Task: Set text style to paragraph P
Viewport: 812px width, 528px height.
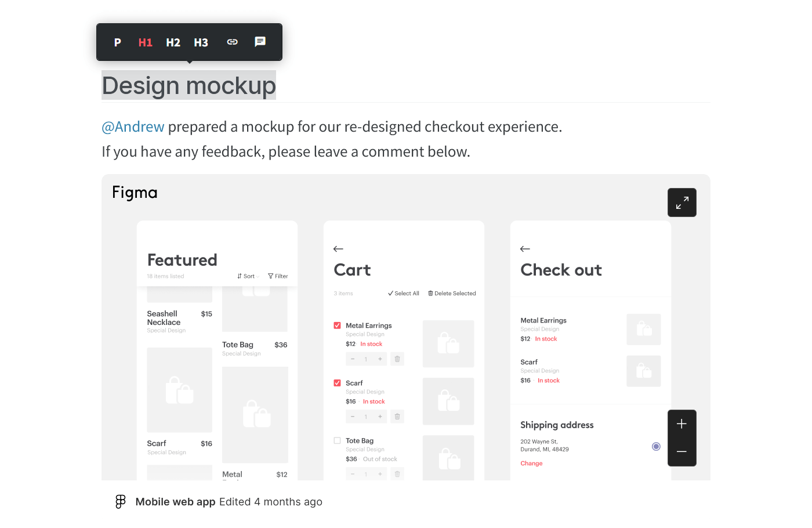Action: coord(117,42)
